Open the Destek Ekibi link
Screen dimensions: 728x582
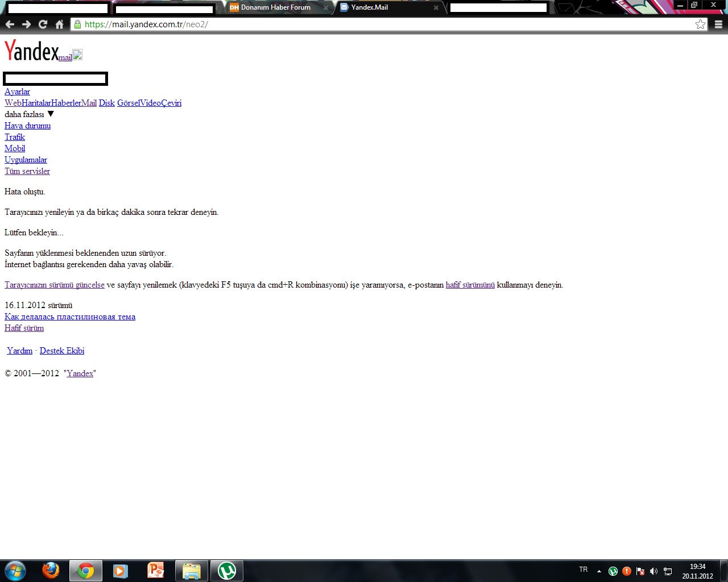[x=62, y=351]
